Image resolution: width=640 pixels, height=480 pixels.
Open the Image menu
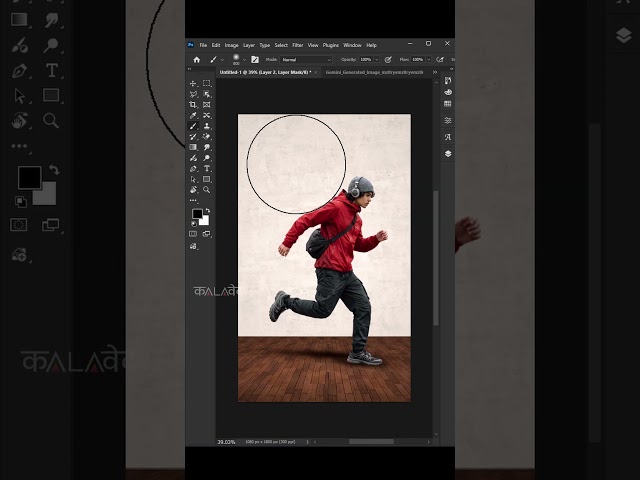tap(231, 45)
